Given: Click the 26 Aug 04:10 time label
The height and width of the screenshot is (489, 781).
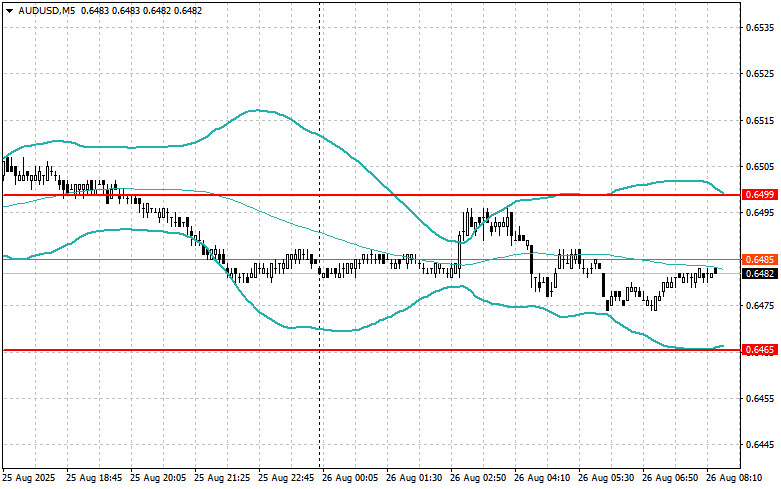Looking at the screenshot, I should [x=542, y=478].
